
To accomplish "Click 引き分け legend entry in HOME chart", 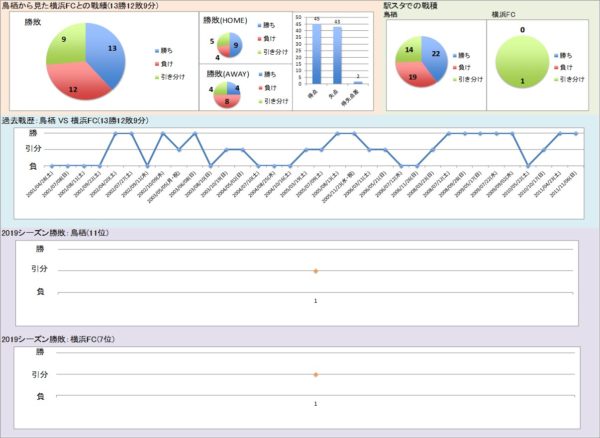I will (x=273, y=52).
